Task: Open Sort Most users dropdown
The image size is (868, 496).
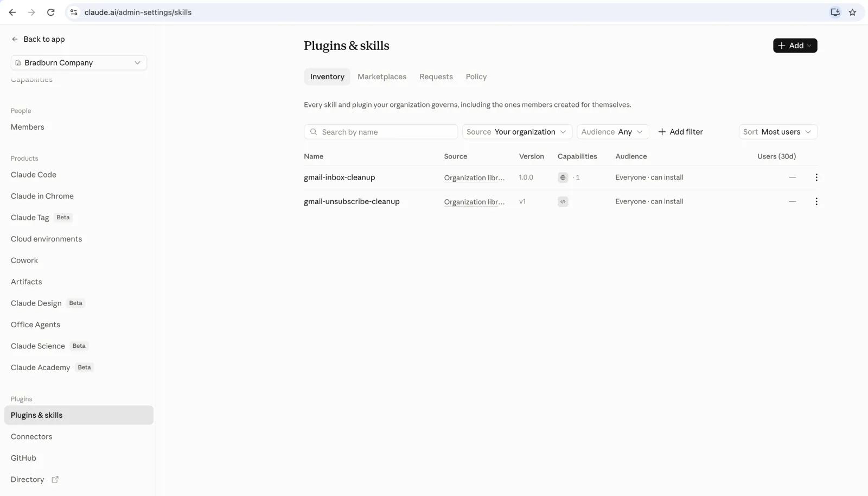Action: pos(778,132)
